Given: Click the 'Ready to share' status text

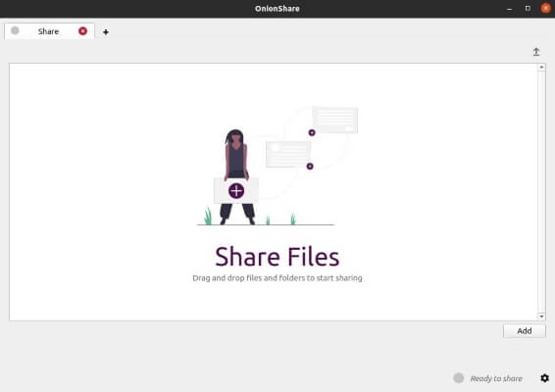Looking at the screenshot, I should pos(496,378).
